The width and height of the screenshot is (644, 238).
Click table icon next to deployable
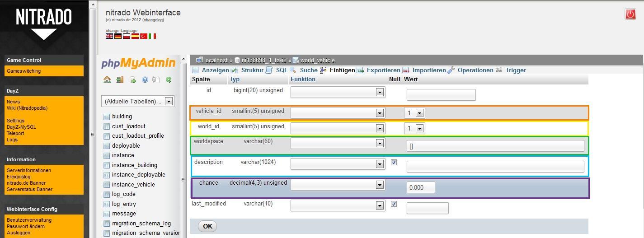(x=107, y=146)
